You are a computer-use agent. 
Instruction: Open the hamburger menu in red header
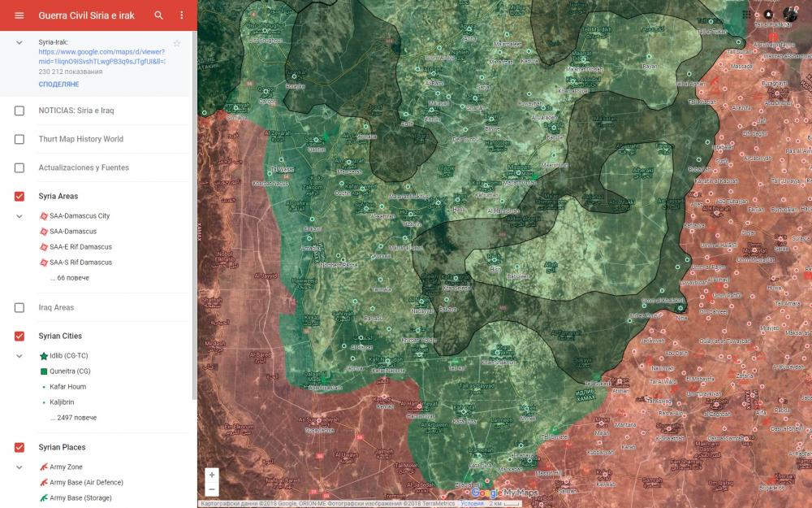[19, 15]
